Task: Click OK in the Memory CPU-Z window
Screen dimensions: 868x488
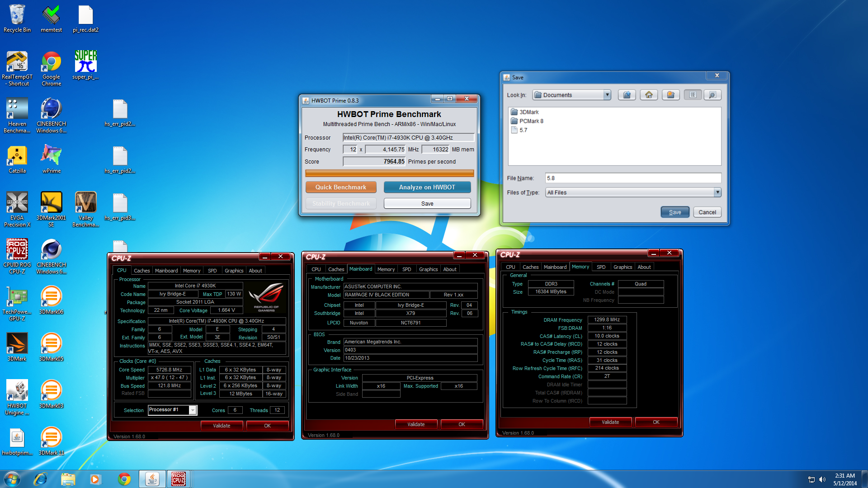Action: coord(656,422)
